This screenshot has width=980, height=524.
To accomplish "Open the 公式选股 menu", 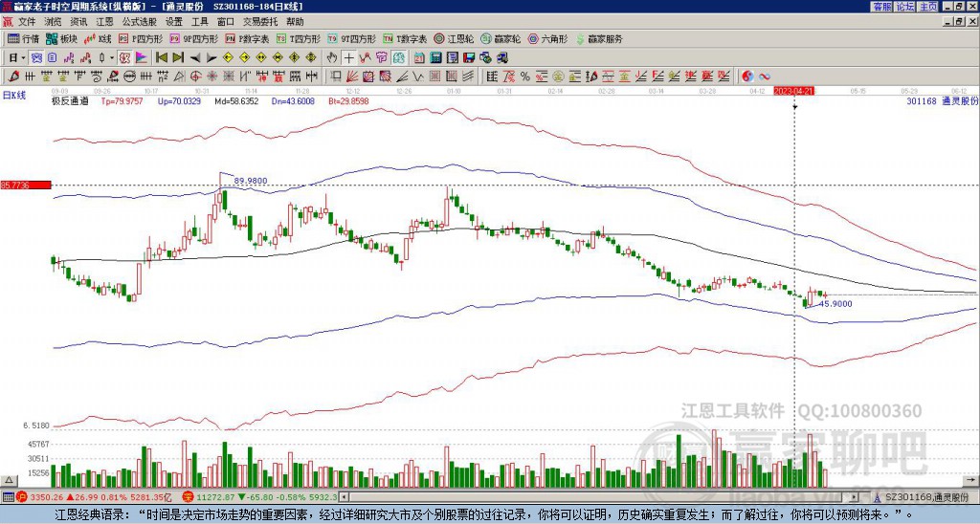I will (140, 22).
